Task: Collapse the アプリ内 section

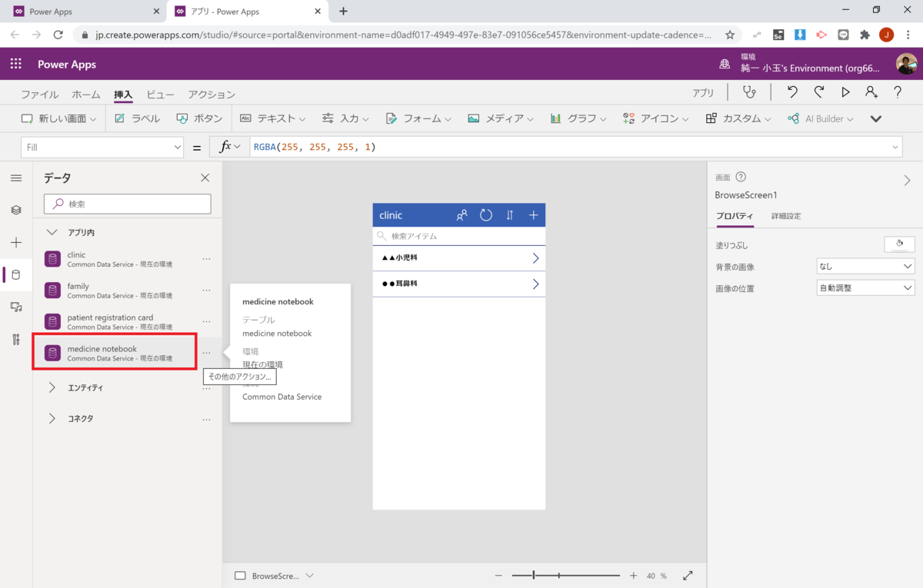Action: tap(52, 232)
